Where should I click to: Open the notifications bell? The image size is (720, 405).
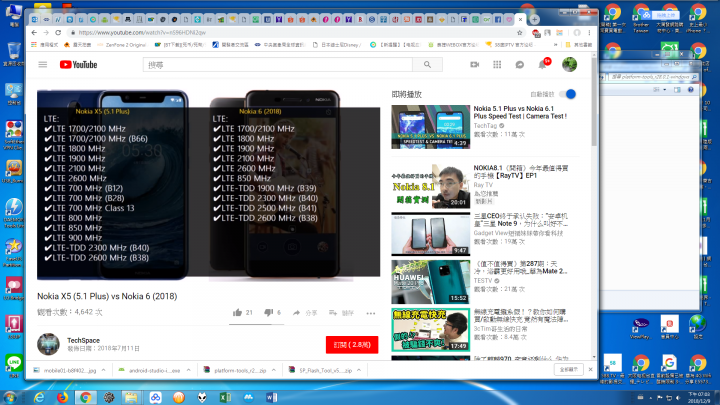543,65
